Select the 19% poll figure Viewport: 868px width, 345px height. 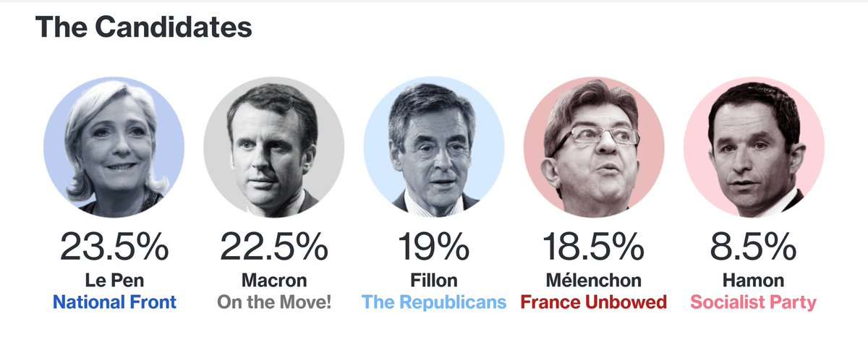[434, 248]
